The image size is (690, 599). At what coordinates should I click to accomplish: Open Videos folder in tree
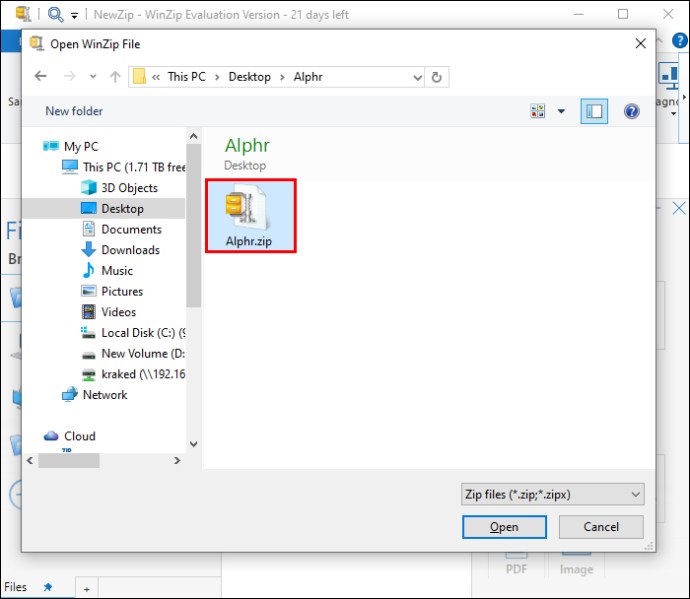119,312
